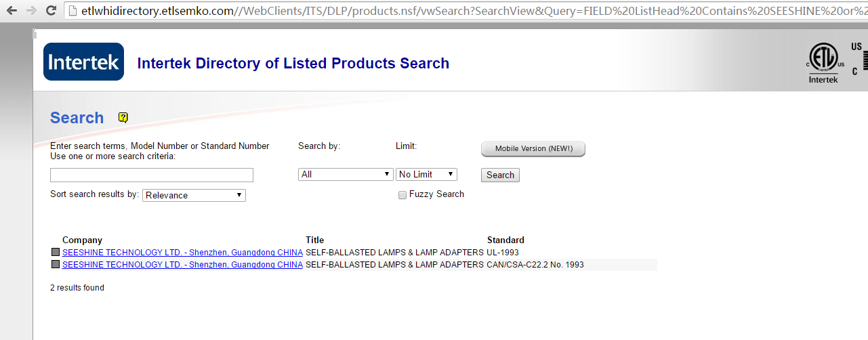The height and width of the screenshot is (340, 868).
Task: Click the ETL Intertek certification mark
Action: [823, 63]
